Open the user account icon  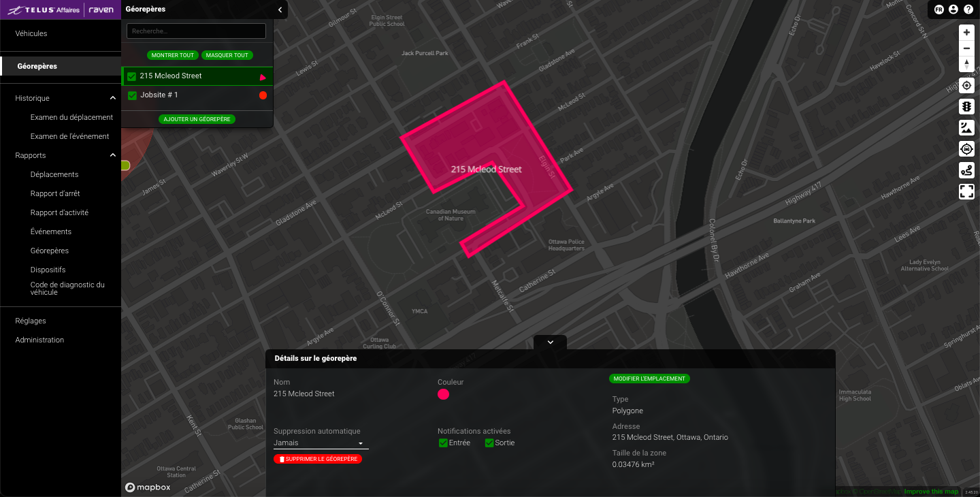[x=953, y=10]
